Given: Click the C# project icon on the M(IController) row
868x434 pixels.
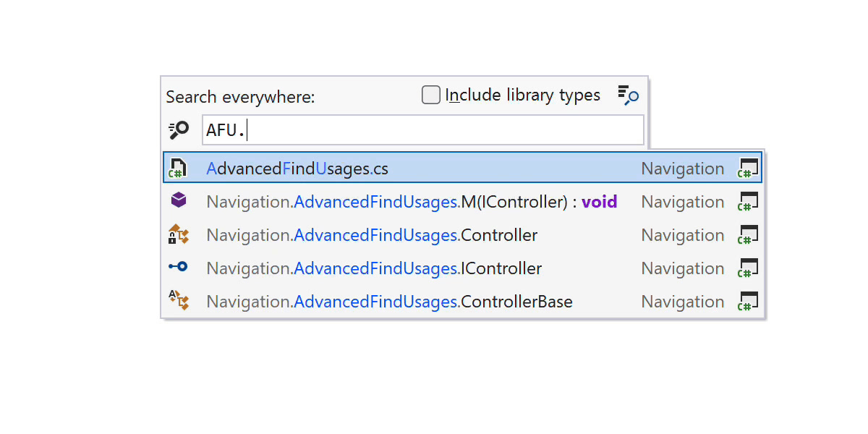Looking at the screenshot, I should coord(747,202).
